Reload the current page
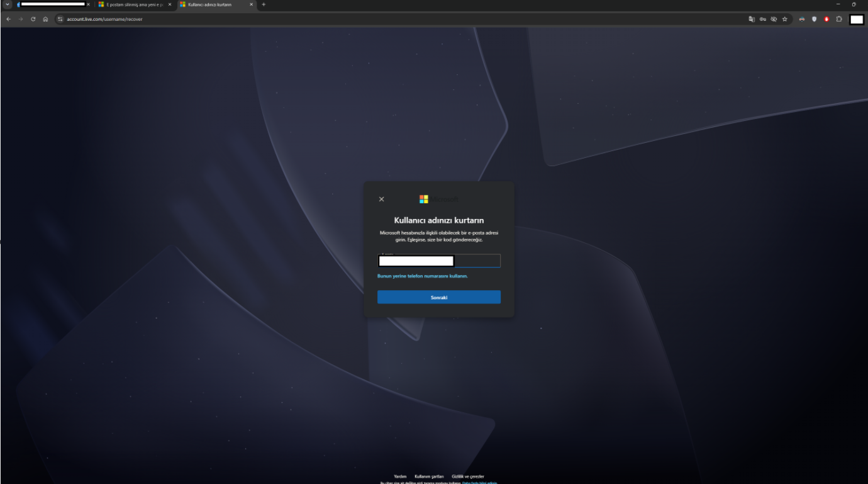This screenshot has width=868, height=484. pos(33,19)
